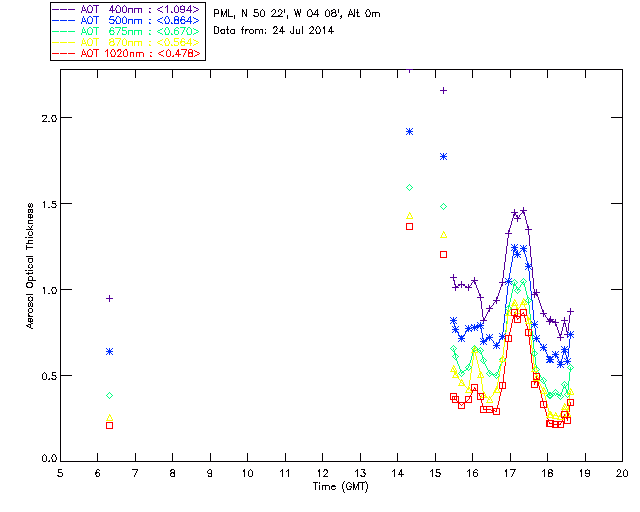This screenshot has height=512, width=640.
Task: Click the PML station location text
Action: click(x=297, y=14)
